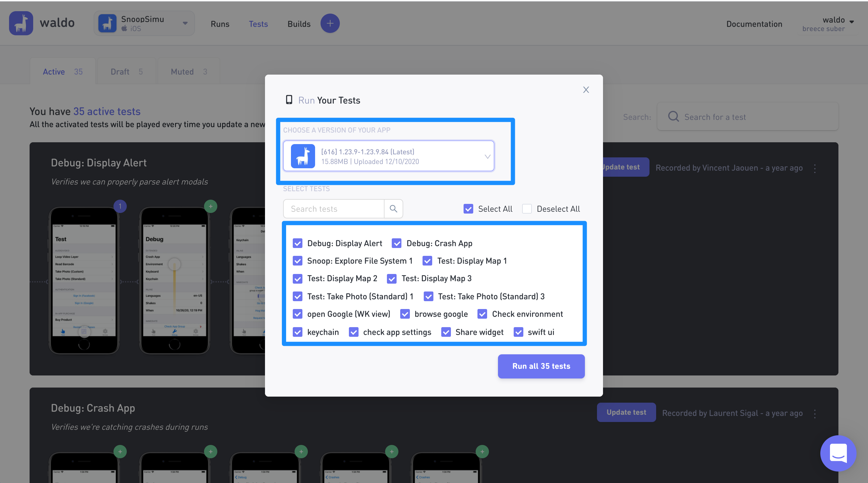Click the step 1 badge on first phone

click(x=120, y=206)
